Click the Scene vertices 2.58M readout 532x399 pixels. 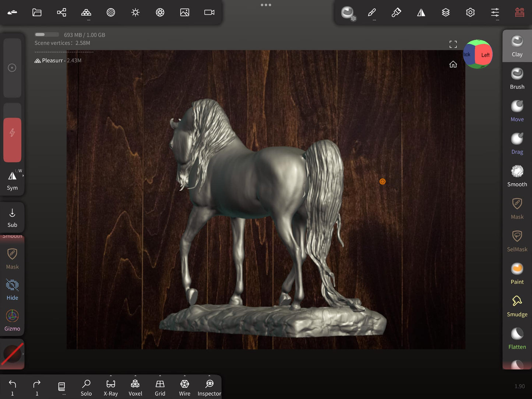[62, 43]
